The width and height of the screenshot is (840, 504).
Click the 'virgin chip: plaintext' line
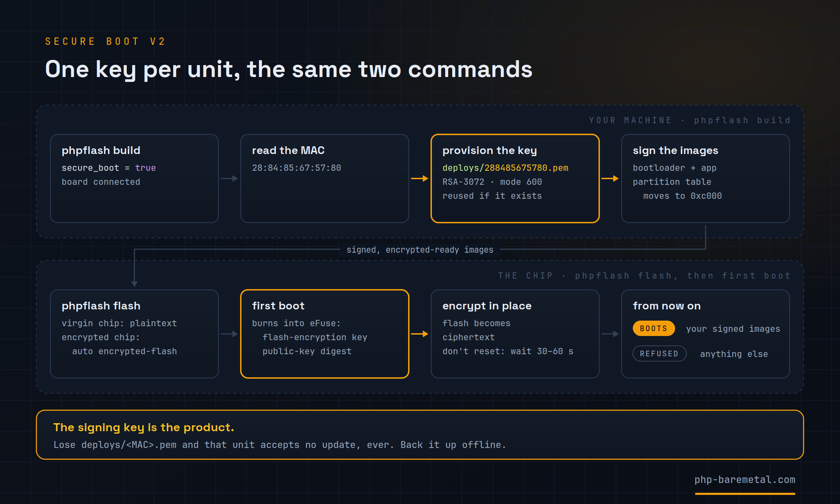tap(119, 323)
